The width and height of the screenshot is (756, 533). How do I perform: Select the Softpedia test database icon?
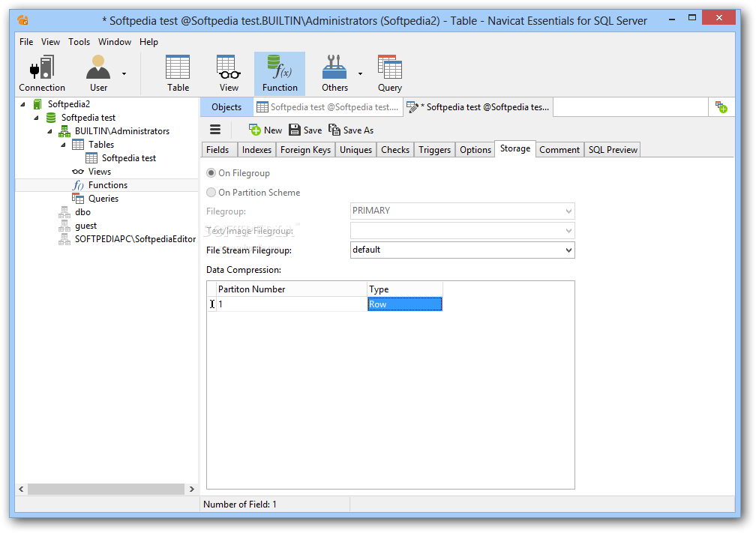click(x=51, y=118)
